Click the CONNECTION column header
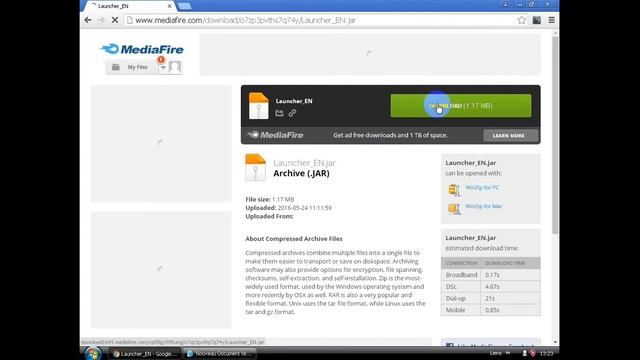 pos(461,263)
